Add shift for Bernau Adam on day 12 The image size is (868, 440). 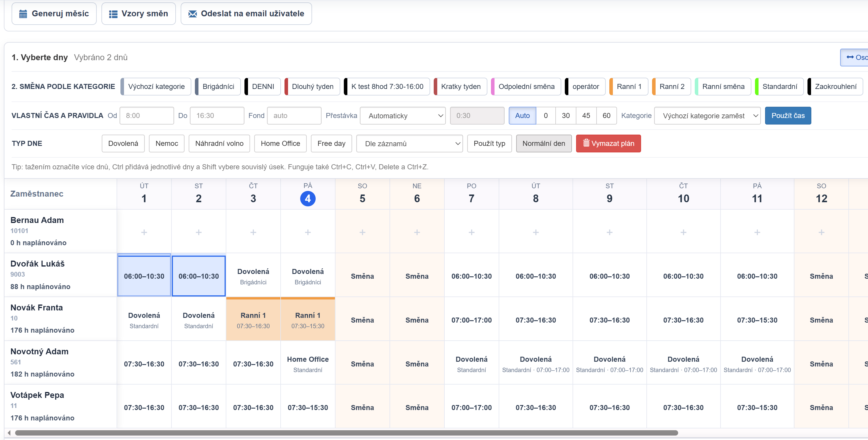pos(821,232)
